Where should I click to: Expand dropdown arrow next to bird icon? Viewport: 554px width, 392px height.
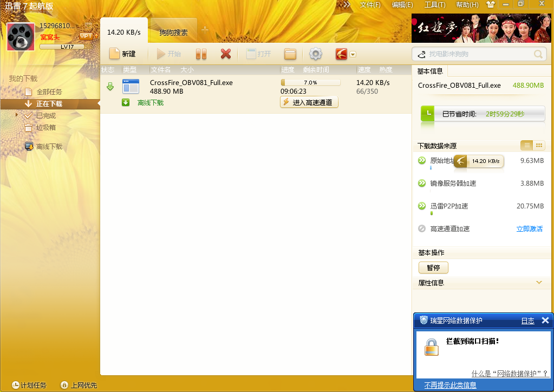353,54
